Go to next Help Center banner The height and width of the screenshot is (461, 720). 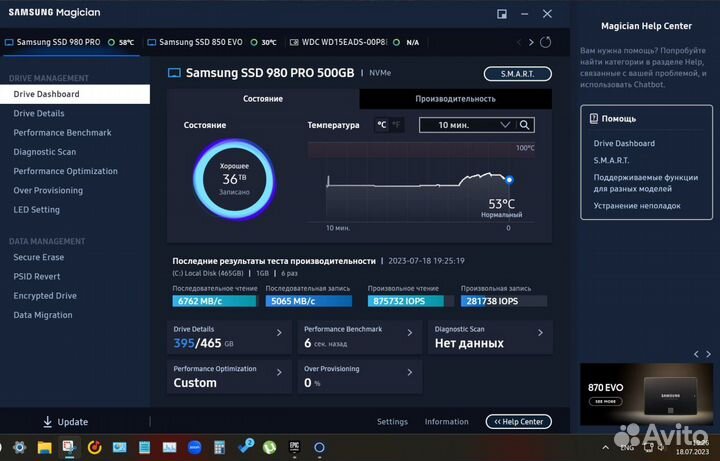pos(709,354)
